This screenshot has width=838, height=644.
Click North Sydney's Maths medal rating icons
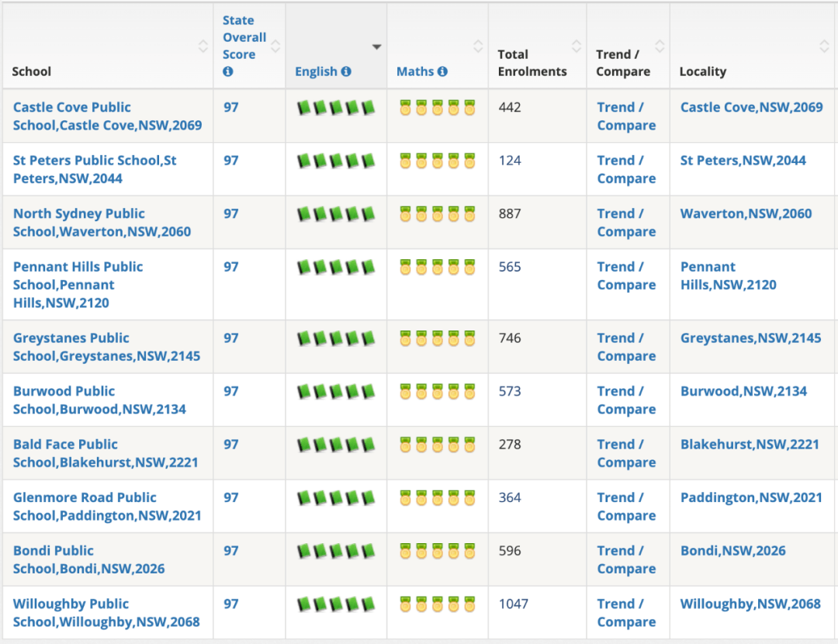(438, 214)
